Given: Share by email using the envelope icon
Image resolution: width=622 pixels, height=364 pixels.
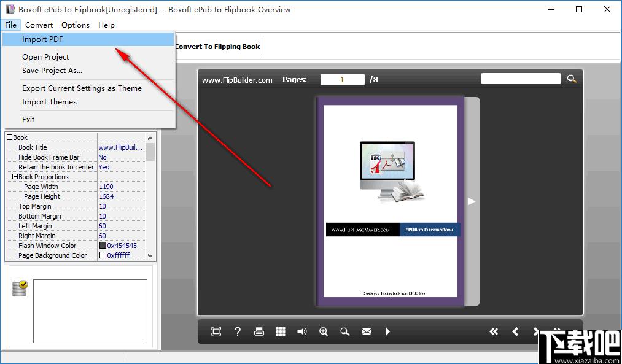Looking at the screenshot, I should [x=367, y=331].
